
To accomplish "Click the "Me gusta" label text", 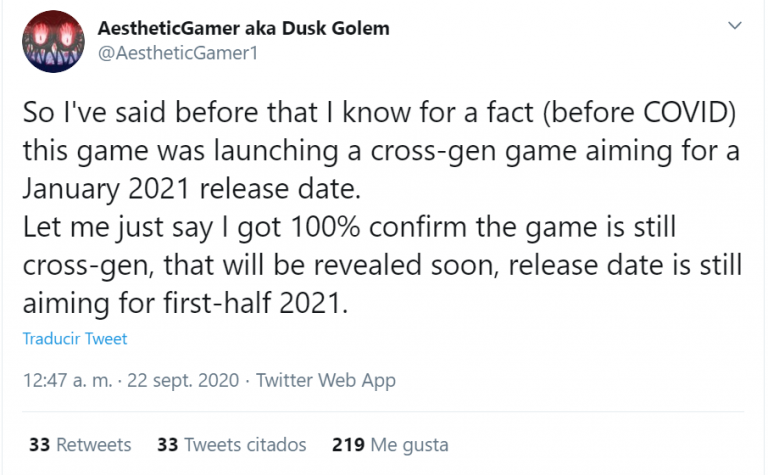I will [x=409, y=444].
